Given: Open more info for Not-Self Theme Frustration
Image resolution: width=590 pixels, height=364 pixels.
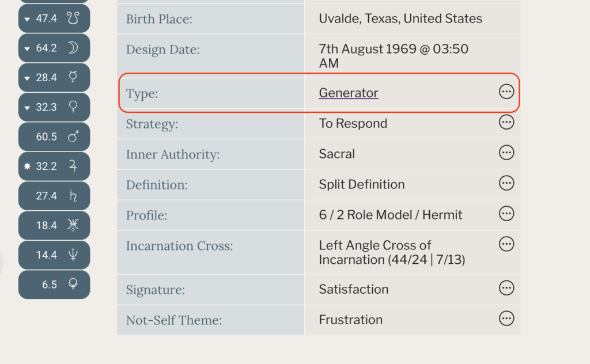Looking at the screenshot, I should (x=506, y=318).
